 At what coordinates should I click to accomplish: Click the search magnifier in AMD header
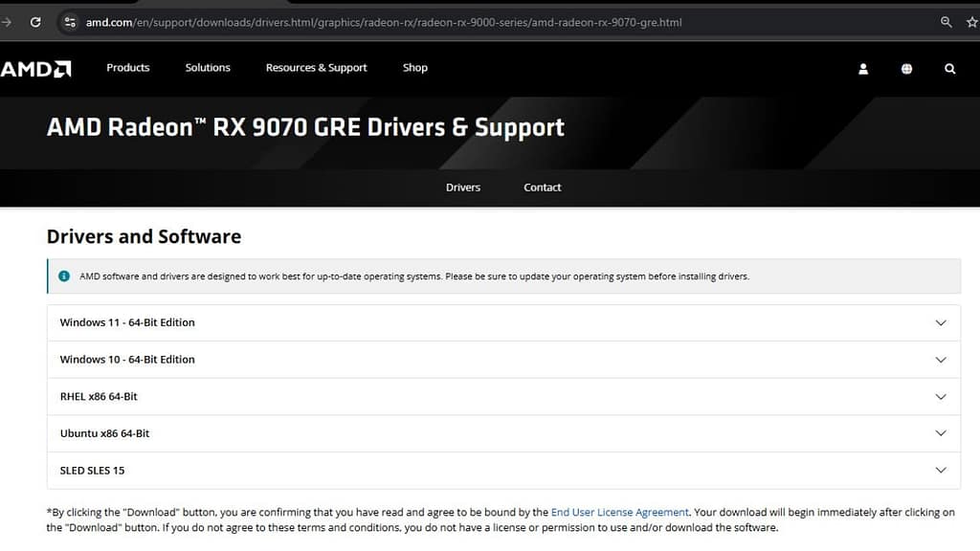point(949,69)
